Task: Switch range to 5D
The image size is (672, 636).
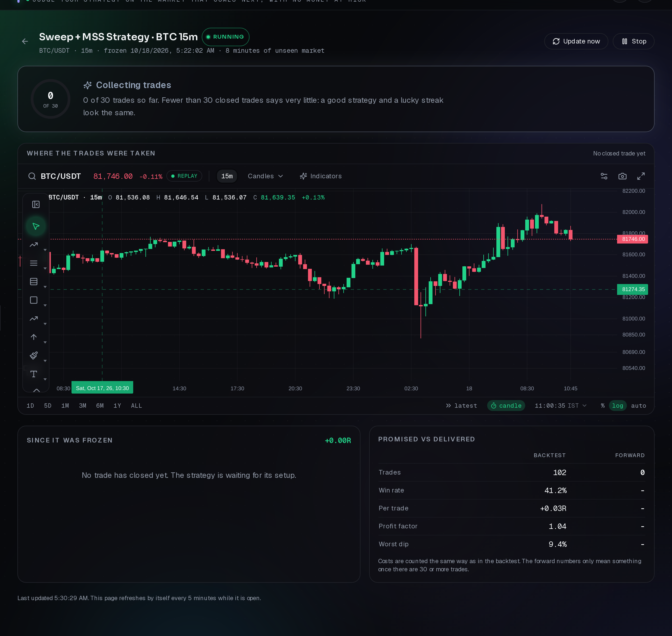Action: [x=48, y=406]
